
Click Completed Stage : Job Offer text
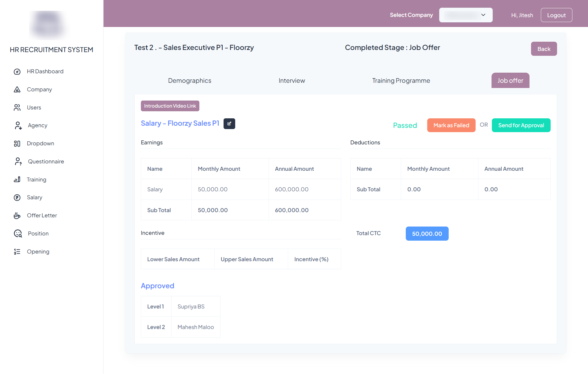(x=393, y=48)
